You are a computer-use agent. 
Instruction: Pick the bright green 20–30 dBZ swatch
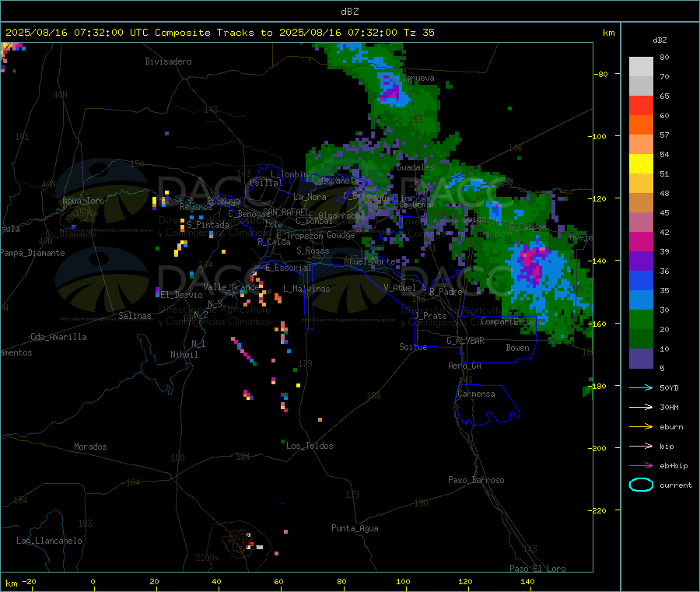pyautogui.click(x=641, y=319)
